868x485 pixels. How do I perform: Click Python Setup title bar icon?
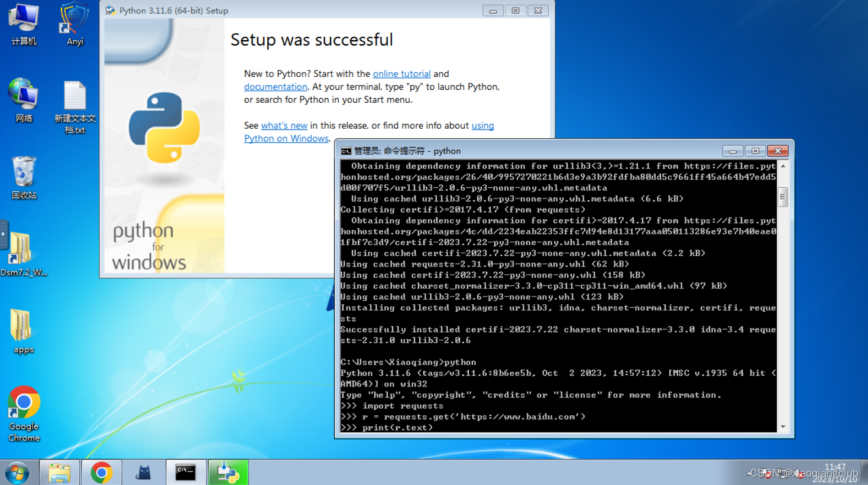(110, 10)
